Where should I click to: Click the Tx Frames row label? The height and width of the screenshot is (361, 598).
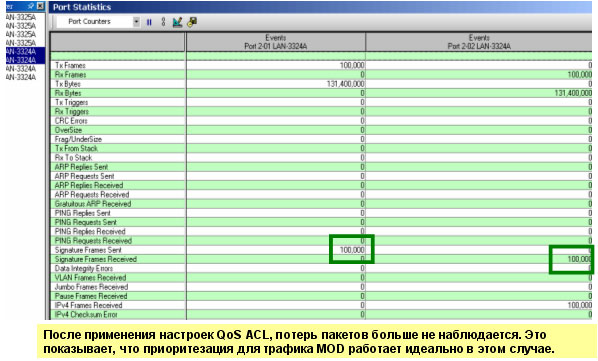coord(70,65)
